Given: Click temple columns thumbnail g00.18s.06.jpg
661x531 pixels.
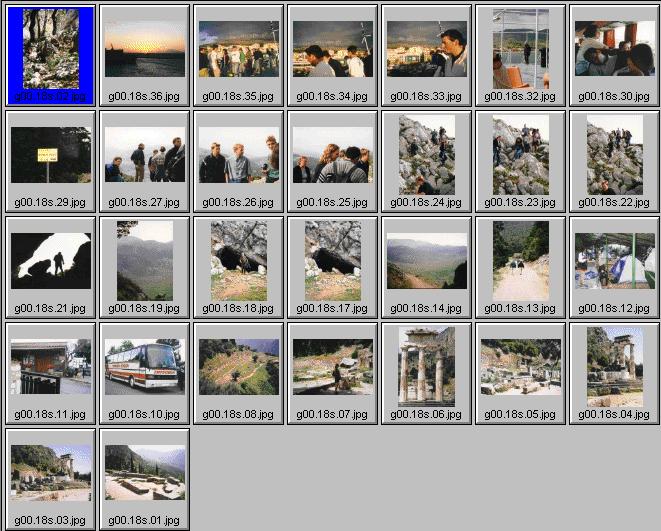Looking at the screenshot, I should [x=427, y=367].
